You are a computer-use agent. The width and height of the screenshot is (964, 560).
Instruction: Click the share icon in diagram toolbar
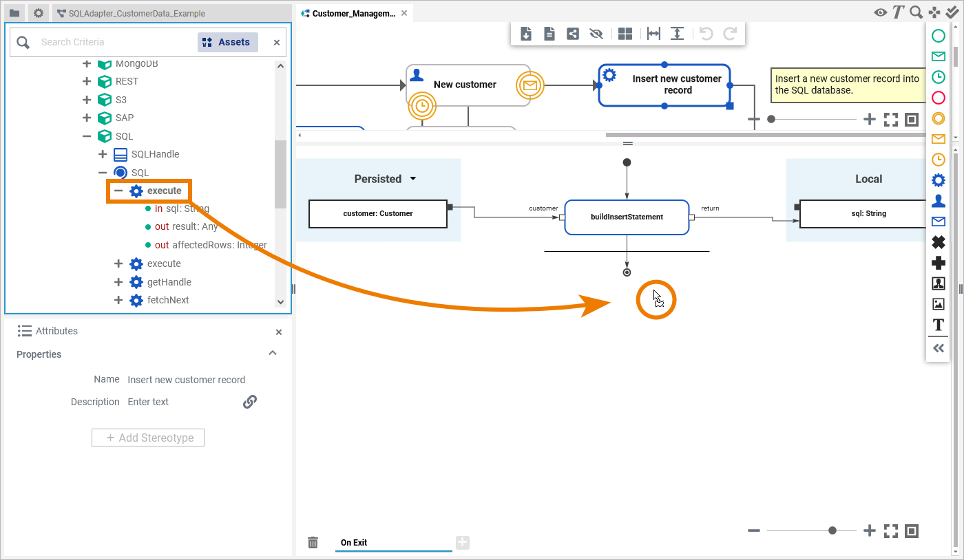coord(572,34)
